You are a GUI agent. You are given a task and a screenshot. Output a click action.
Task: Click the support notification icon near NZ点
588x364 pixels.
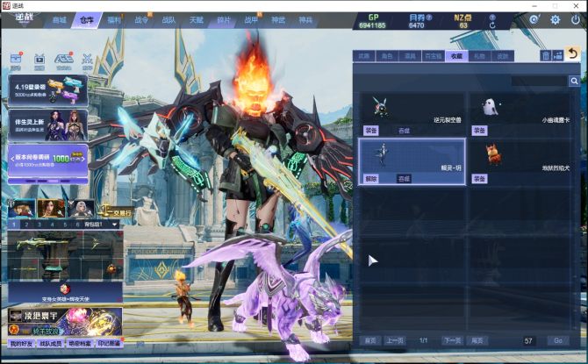click(x=534, y=19)
